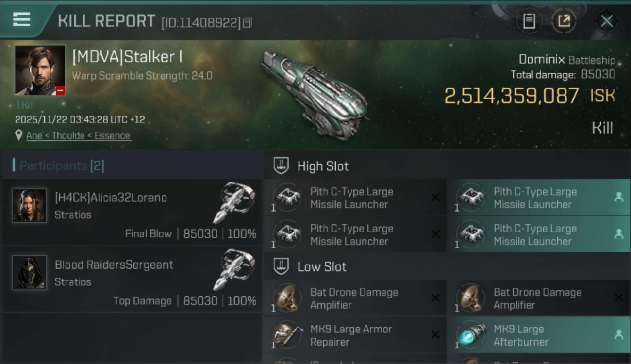Viewport: 631px width, 364px height.
Task: Select the Participants [2] tab
Action: [62, 166]
